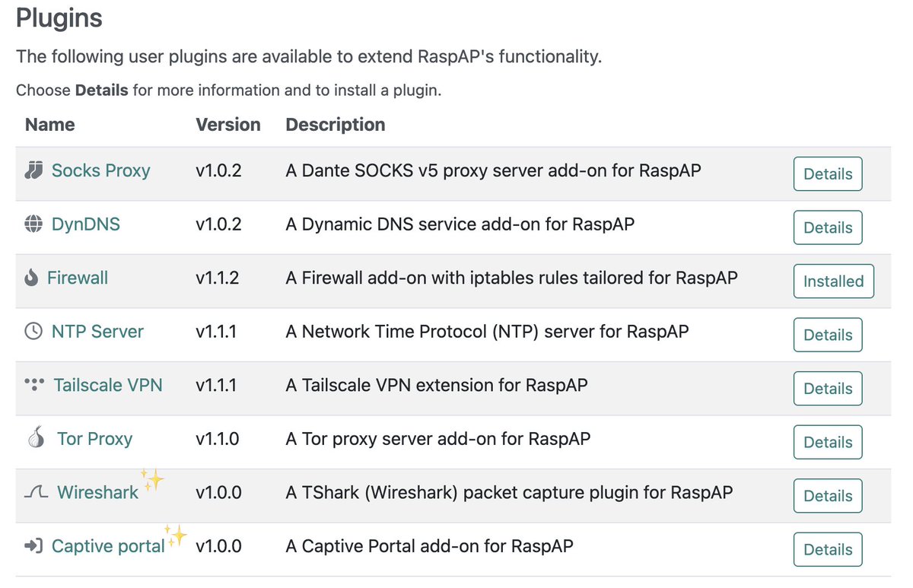Click the 'Choose Details for more information' text
Screen dimensions: 913x588
coord(228,91)
